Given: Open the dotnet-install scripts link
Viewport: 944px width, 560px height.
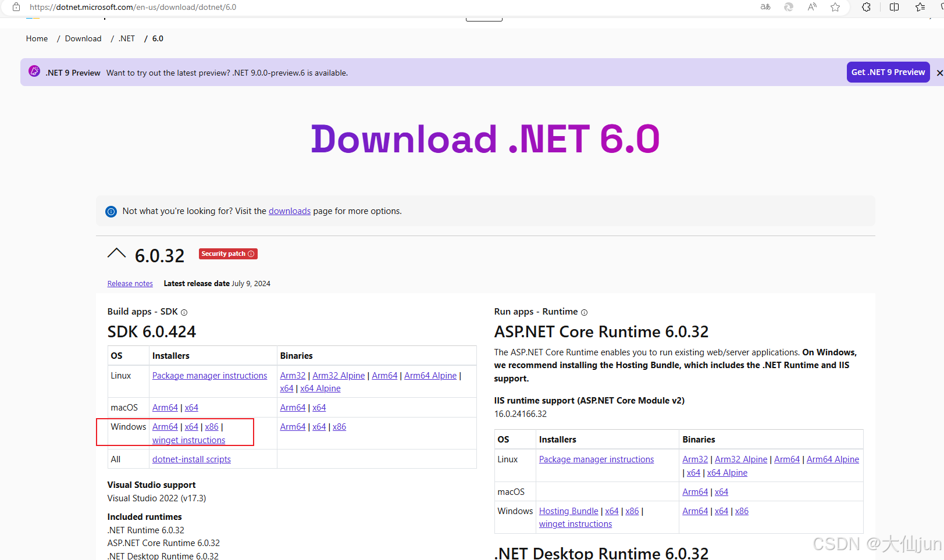Looking at the screenshot, I should (x=191, y=459).
